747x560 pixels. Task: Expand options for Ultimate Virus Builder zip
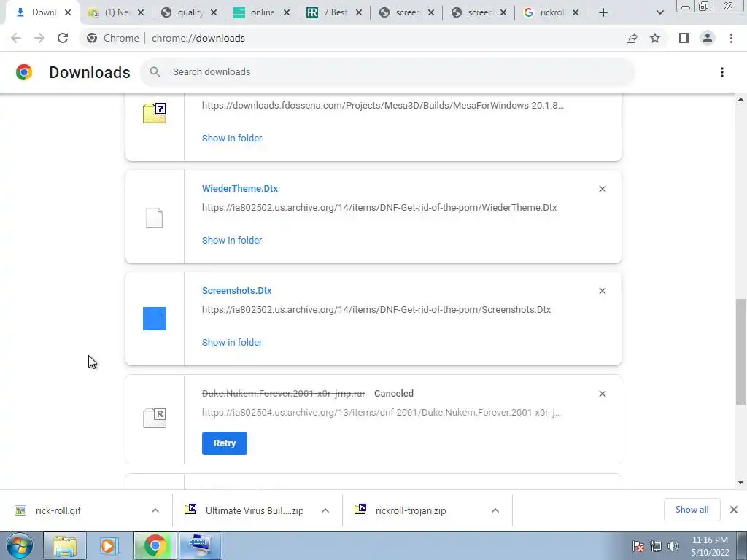325,510
